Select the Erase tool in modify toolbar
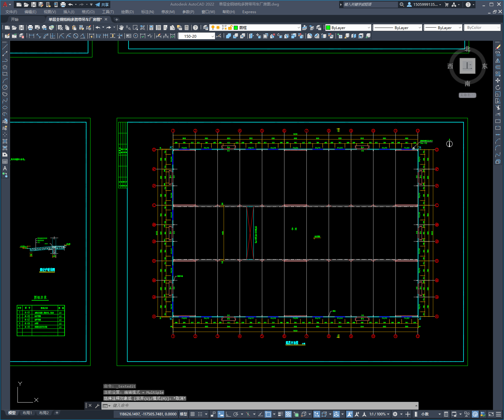504x420 pixels. pos(498,47)
